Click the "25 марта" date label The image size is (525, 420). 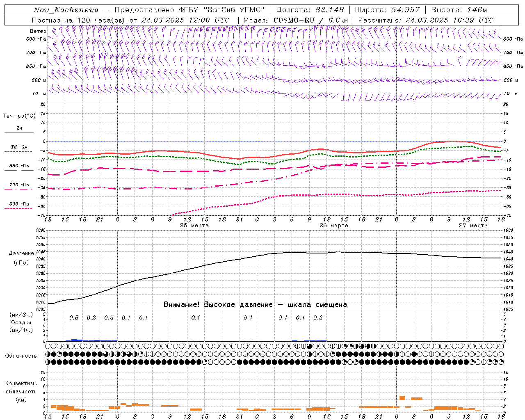(194, 226)
